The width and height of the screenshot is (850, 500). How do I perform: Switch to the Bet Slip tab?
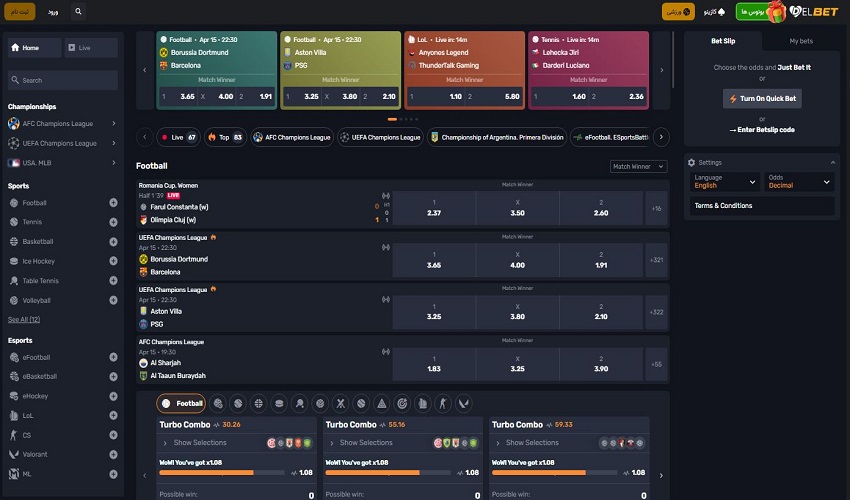(x=723, y=41)
